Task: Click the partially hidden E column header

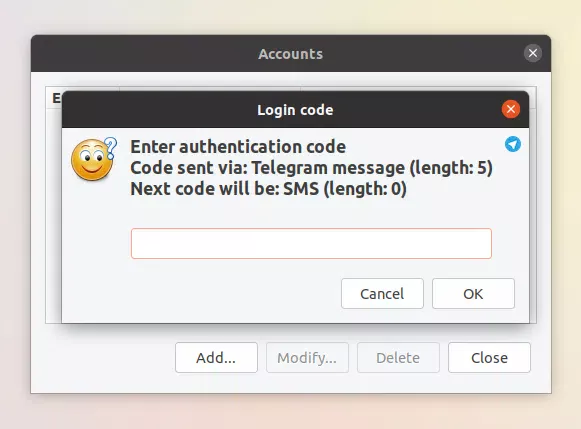Action: [x=54, y=98]
